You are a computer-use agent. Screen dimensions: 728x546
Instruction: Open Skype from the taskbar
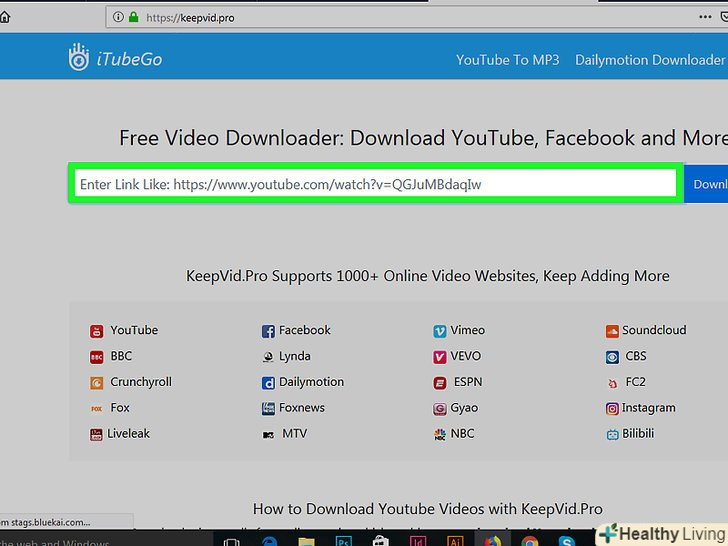pos(567,541)
